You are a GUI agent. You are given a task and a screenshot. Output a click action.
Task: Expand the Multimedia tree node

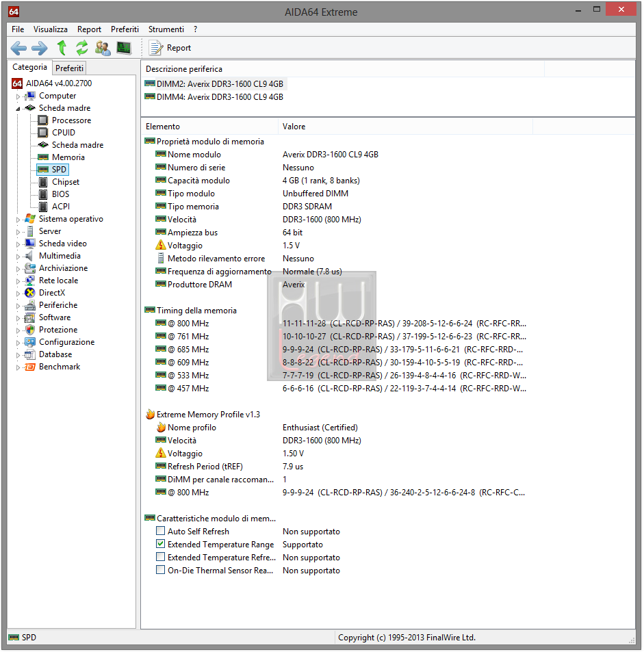18,257
